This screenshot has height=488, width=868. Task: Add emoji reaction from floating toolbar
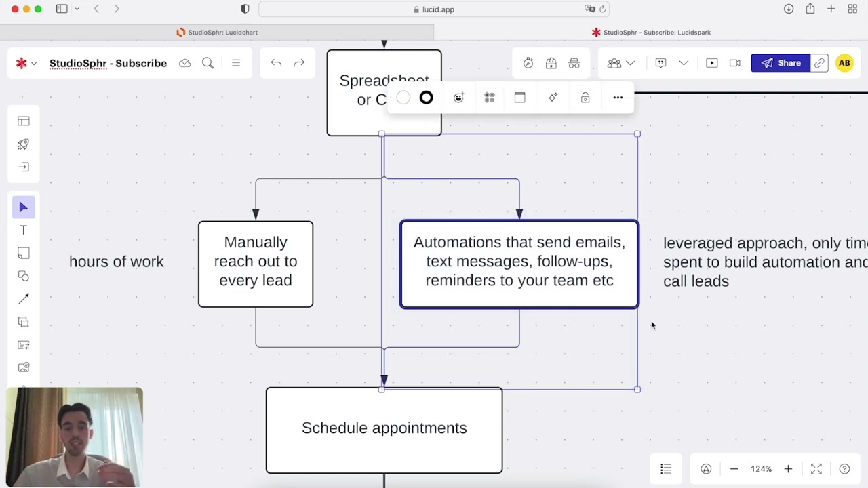[459, 98]
